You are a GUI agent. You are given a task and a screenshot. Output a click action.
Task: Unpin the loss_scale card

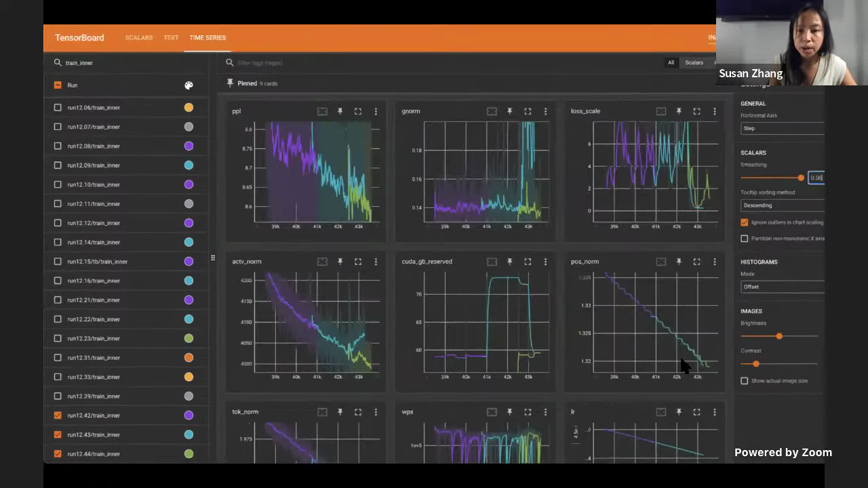679,111
